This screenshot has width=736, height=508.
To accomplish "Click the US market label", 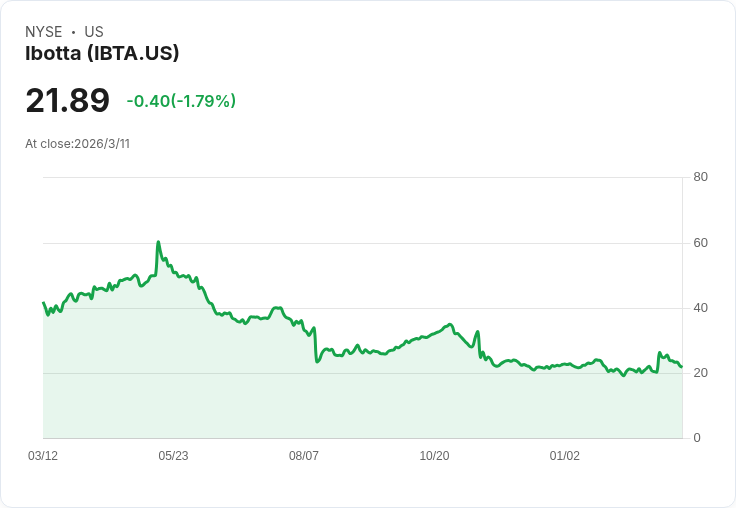I will click(x=94, y=32).
